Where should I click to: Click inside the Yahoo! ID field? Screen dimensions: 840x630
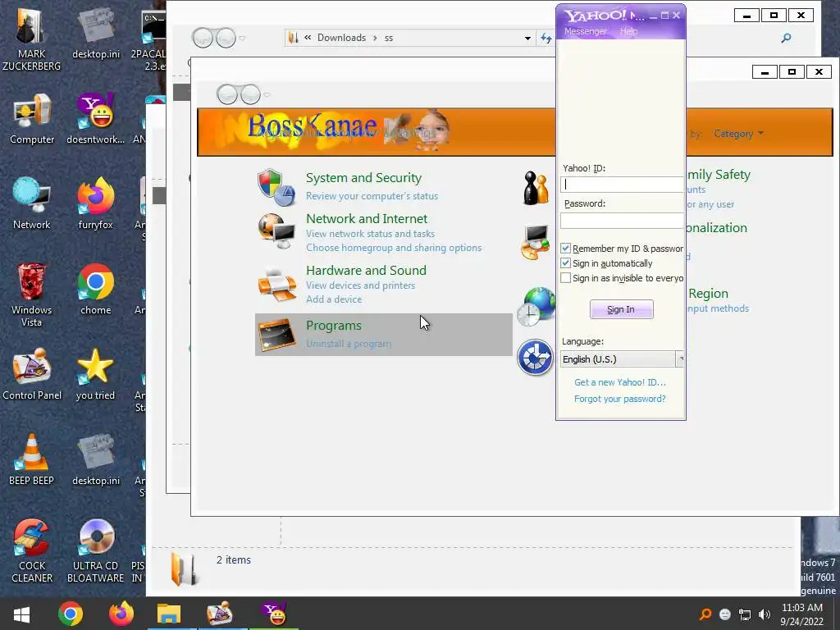[622, 185]
